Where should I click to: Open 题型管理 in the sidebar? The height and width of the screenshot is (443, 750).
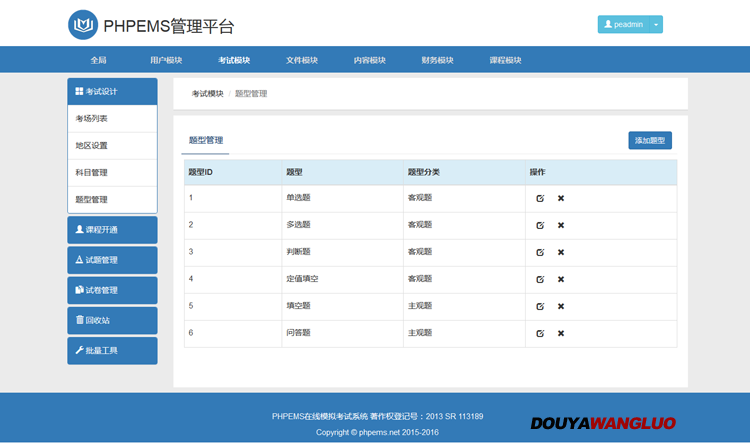112,199
